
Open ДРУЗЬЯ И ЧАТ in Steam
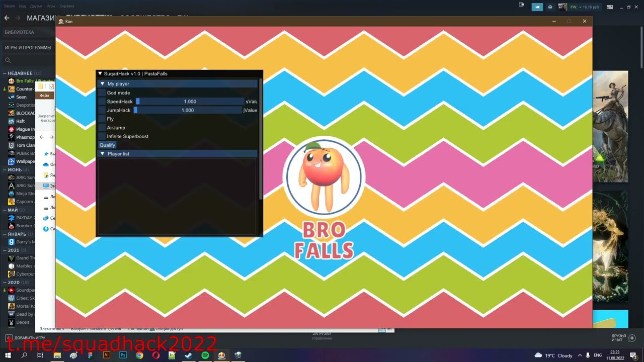623,338
